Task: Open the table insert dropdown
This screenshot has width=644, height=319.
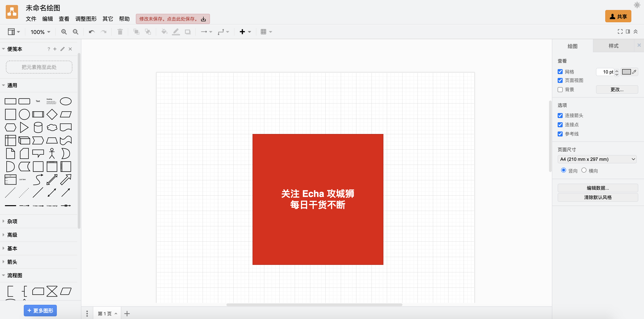Action: coord(266,32)
